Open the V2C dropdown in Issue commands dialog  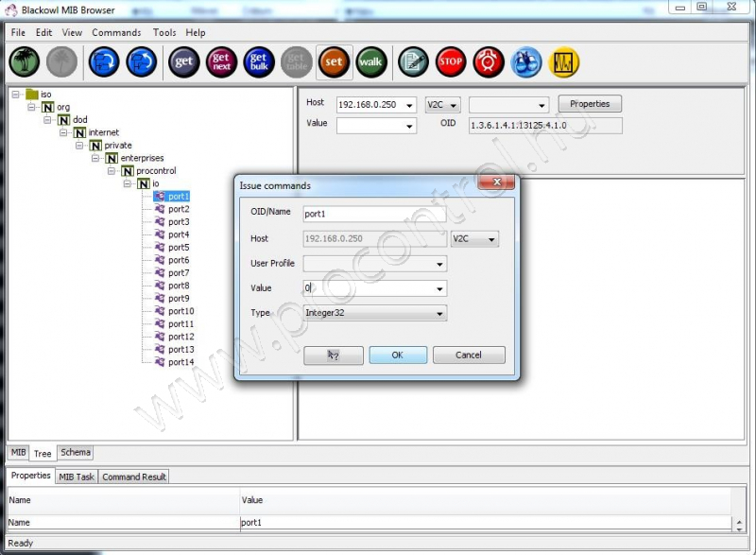point(491,239)
